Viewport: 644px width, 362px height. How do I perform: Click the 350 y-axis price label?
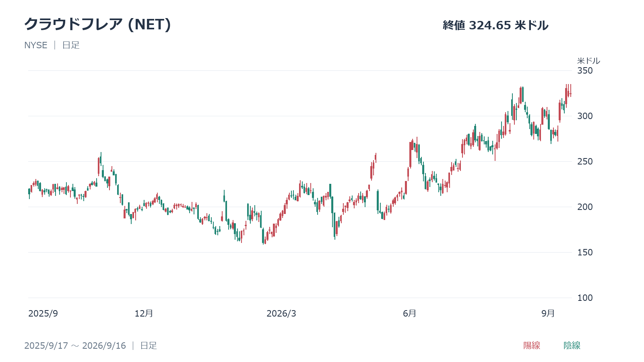(x=585, y=71)
